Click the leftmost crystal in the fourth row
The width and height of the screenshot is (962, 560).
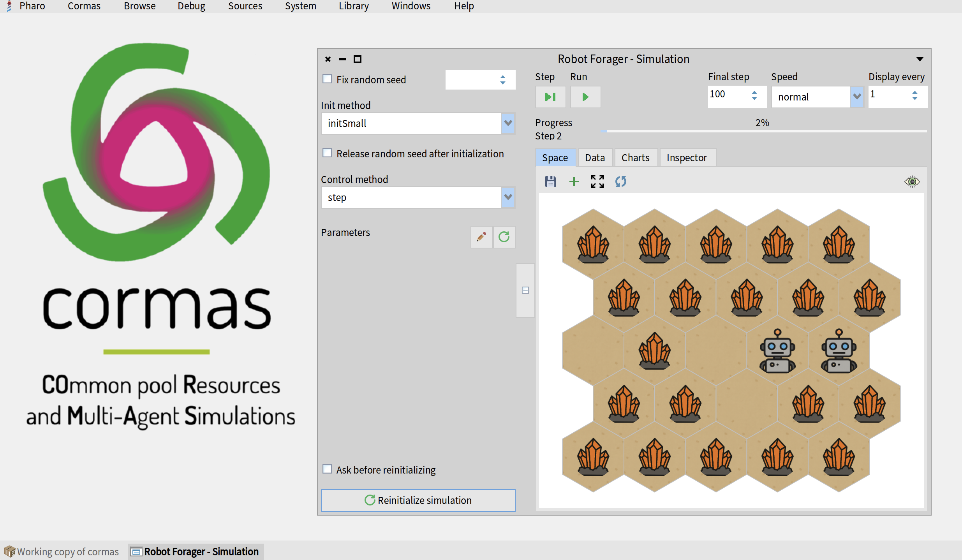point(624,404)
